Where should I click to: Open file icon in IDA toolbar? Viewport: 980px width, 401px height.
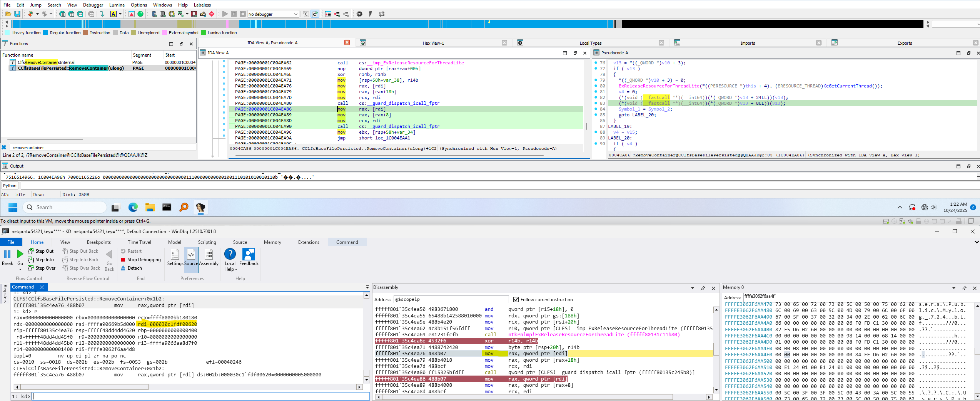pos(8,14)
